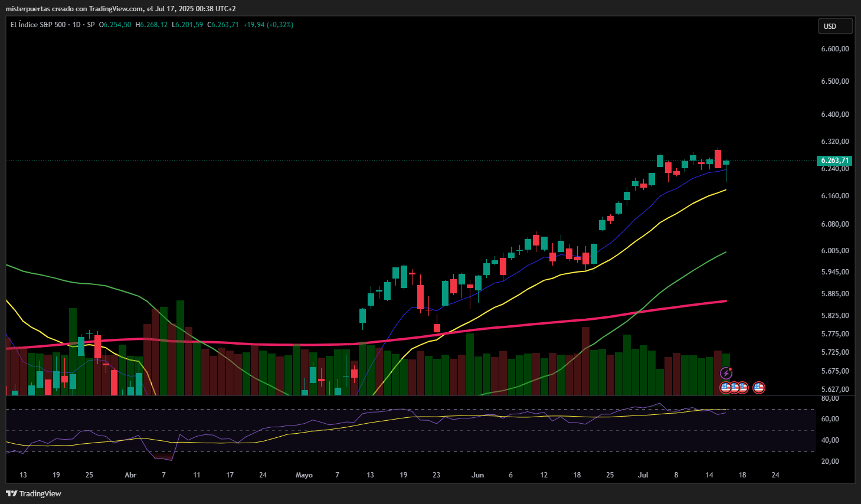861x504 pixels.
Task: Click the 5.775,00 price axis label
Action: click(835, 334)
